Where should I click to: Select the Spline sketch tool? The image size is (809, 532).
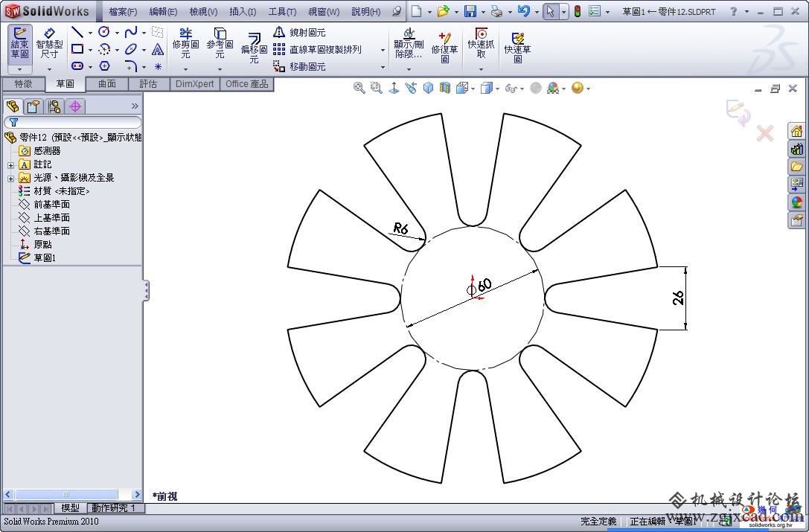click(130, 33)
